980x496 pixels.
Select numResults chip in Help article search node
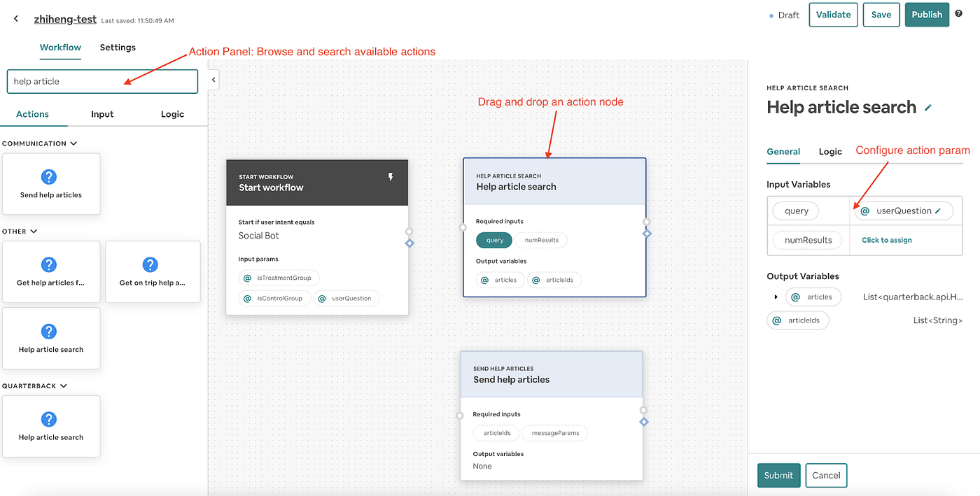point(542,240)
